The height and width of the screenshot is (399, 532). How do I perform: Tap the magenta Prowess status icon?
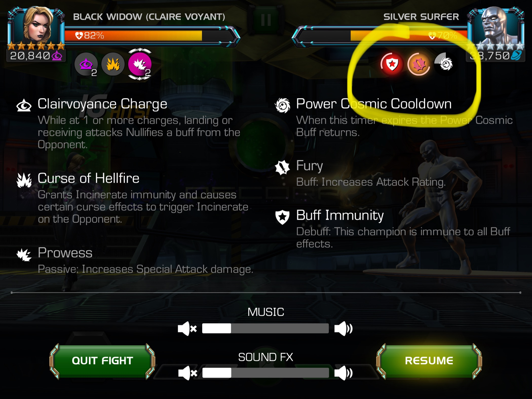pos(140,64)
